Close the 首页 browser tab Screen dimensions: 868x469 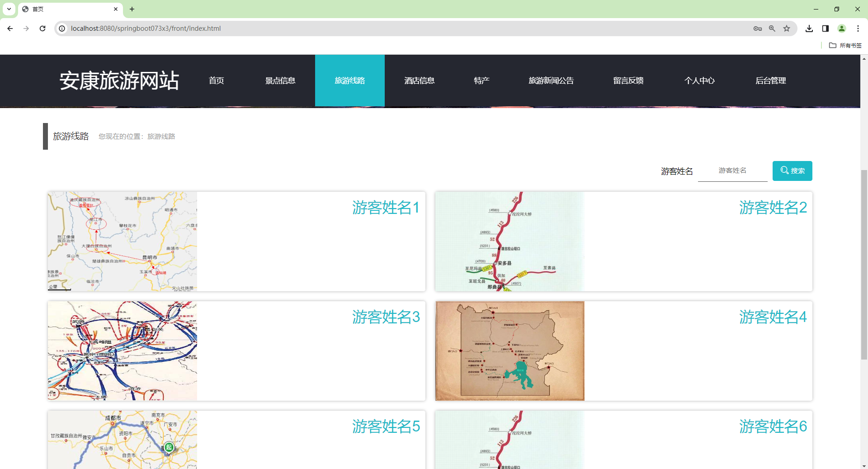[116, 9]
